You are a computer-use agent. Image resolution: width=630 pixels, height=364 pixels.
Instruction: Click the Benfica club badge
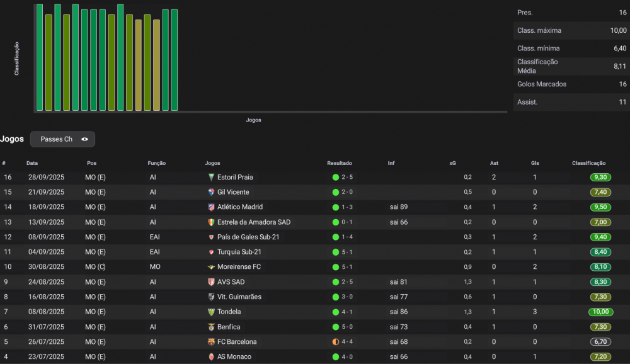(211, 327)
